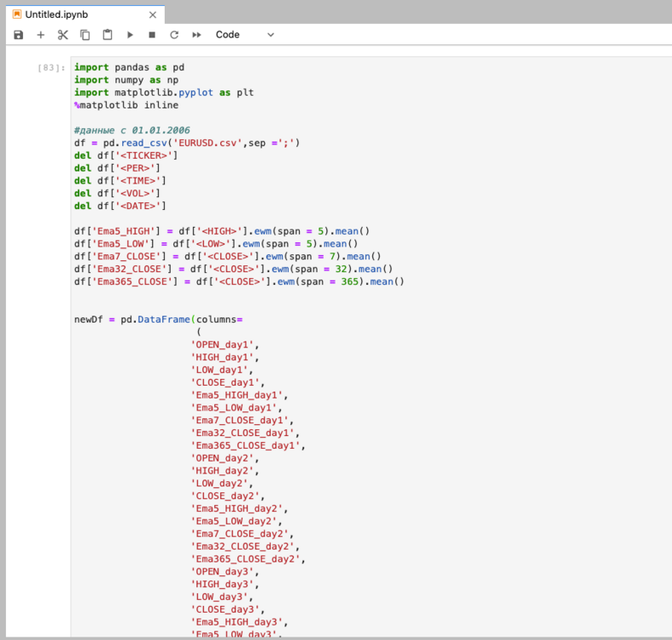672x640 pixels.
Task: Click on the import pandas line
Action: click(129, 67)
